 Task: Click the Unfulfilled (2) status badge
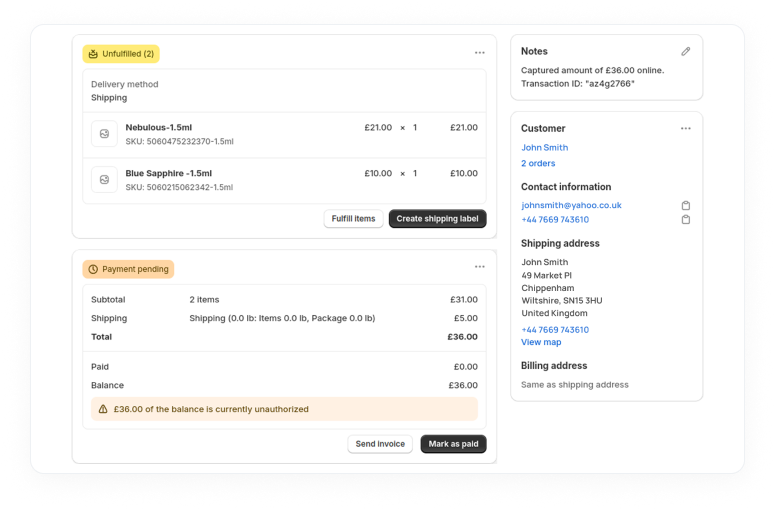pos(121,54)
